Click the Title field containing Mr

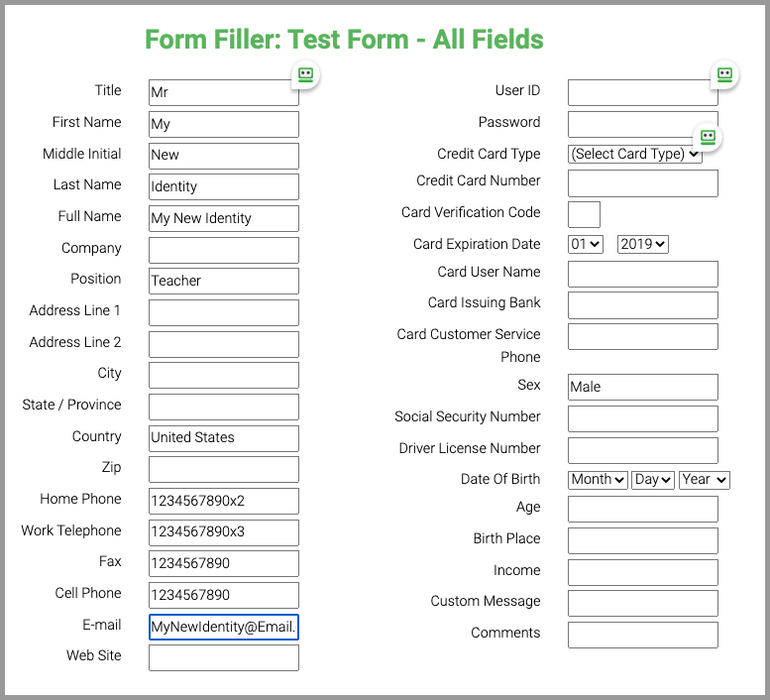(x=223, y=93)
